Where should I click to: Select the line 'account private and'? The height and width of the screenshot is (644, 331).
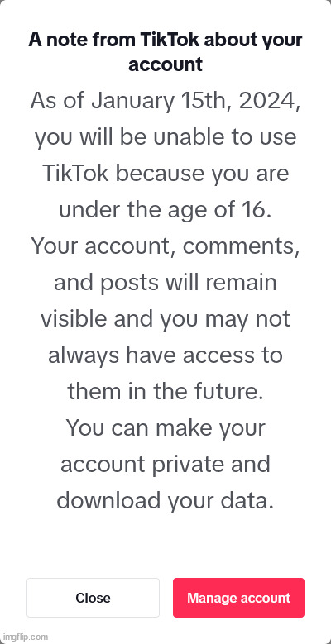(x=165, y=465)
